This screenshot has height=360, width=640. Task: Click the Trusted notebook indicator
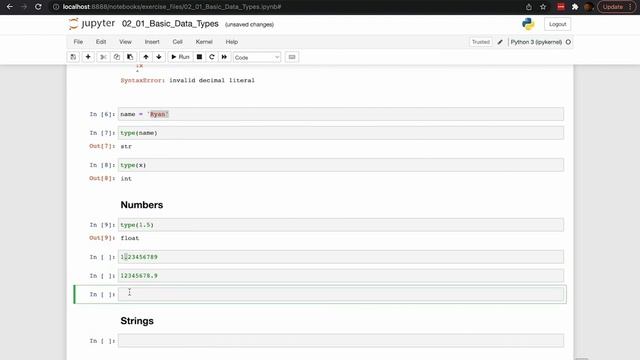[x=481, y=42]
